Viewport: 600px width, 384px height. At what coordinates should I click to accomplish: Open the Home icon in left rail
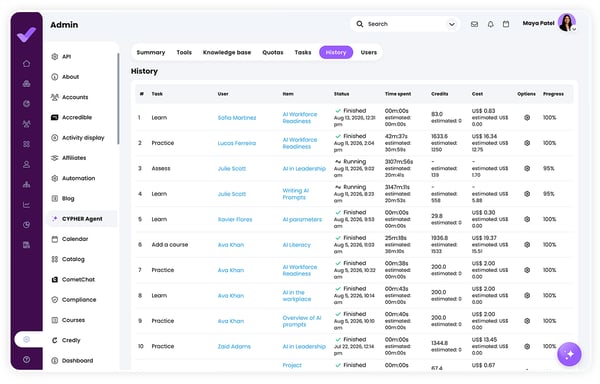26,63
